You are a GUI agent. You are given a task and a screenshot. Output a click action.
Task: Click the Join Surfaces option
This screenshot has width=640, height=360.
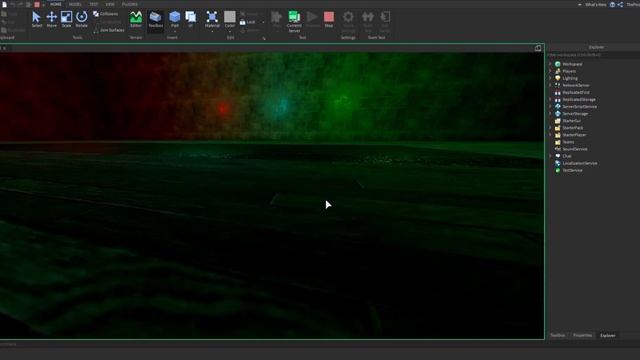pyautogui.click(x=109, y=30)
